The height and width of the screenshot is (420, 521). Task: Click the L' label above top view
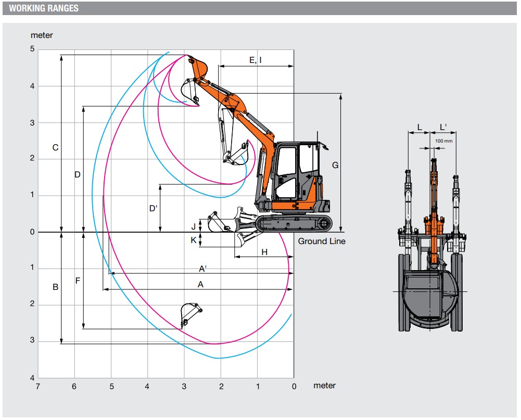pos(443,126)
